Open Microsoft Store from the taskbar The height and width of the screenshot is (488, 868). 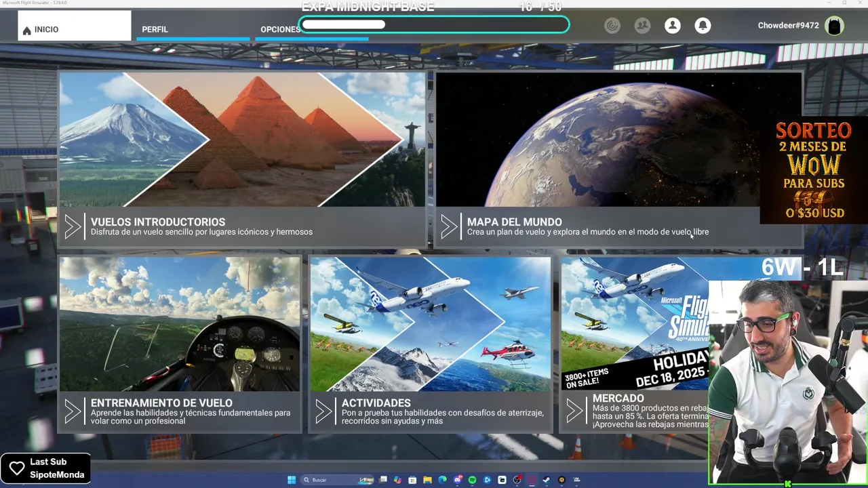(x=412, y=480)
